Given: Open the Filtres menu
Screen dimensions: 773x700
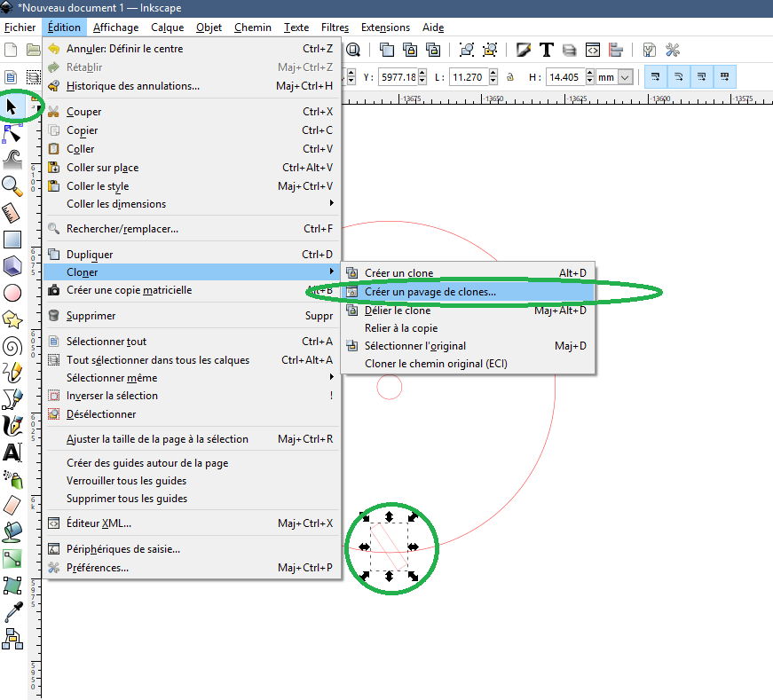Looking at the screenshot, I should pos(335,28).
